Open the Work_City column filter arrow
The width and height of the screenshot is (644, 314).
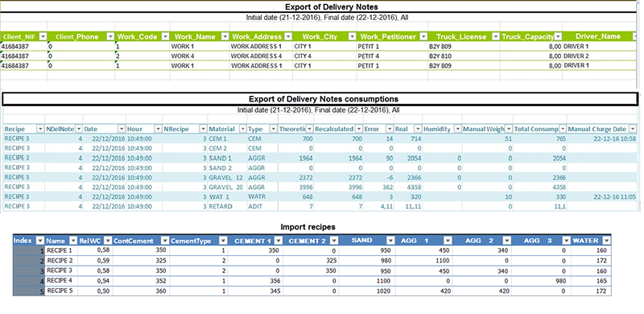[352, 36]
